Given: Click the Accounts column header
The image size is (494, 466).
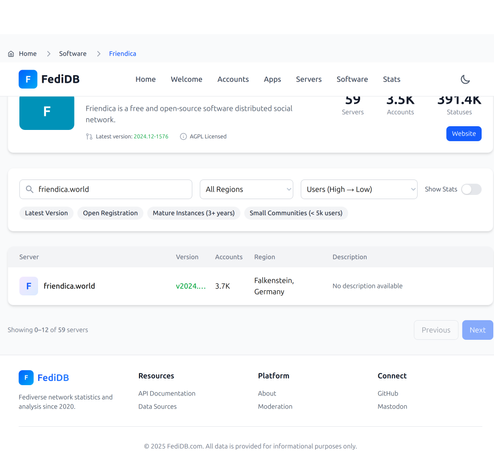Looking at the screenshot, I should coord(229,257).
